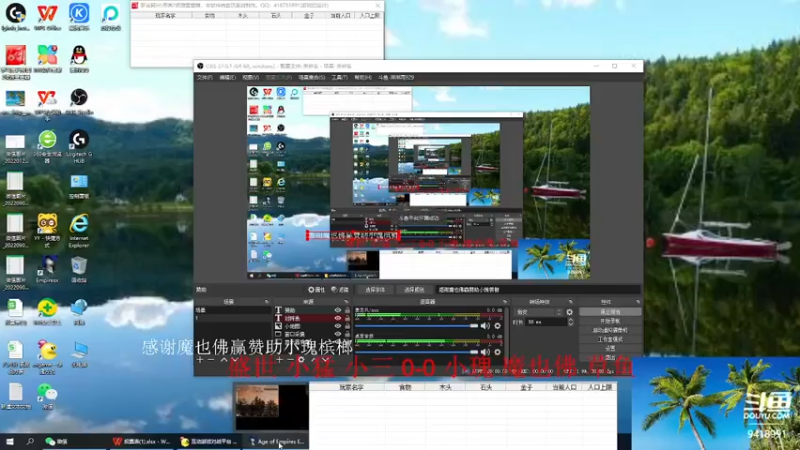This screenshot has width=800, height=450.
Task: Click Start Recording button 开始录制
Action: click(610, 321)
